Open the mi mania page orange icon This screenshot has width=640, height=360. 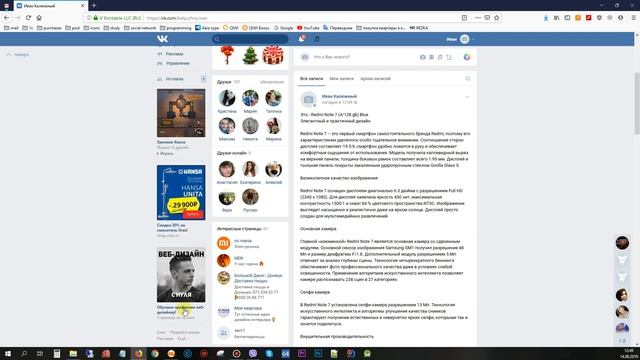pos(224,243)
